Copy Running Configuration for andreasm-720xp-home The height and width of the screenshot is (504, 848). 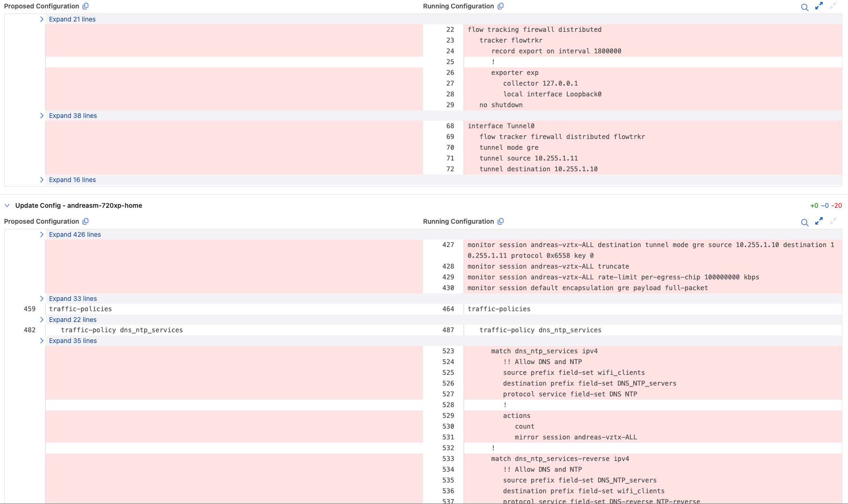(x=500, y=221)
